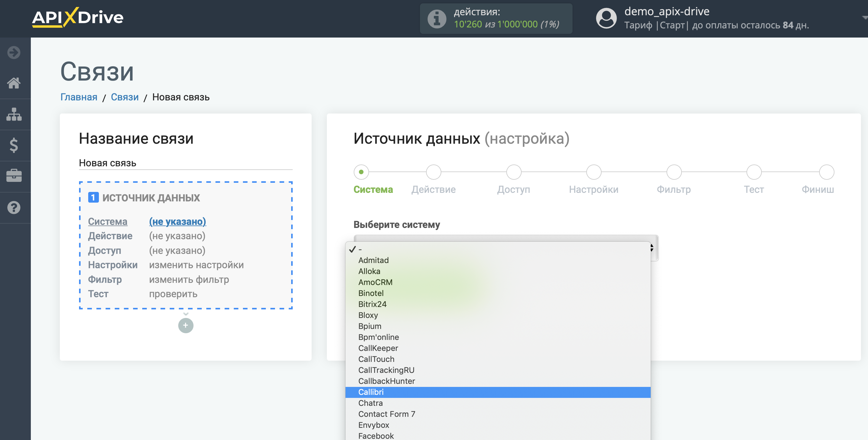Edit the connection name field Новая связь
The width and height of the screenshot is (868, 440).
[x=186, y=163]
